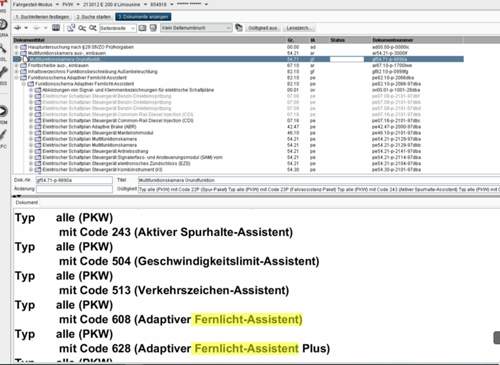Screen dimensions: 500x365
Task: Click the document icon of Steuergerät Kombiinstrument row
Action: click(38, 170)
